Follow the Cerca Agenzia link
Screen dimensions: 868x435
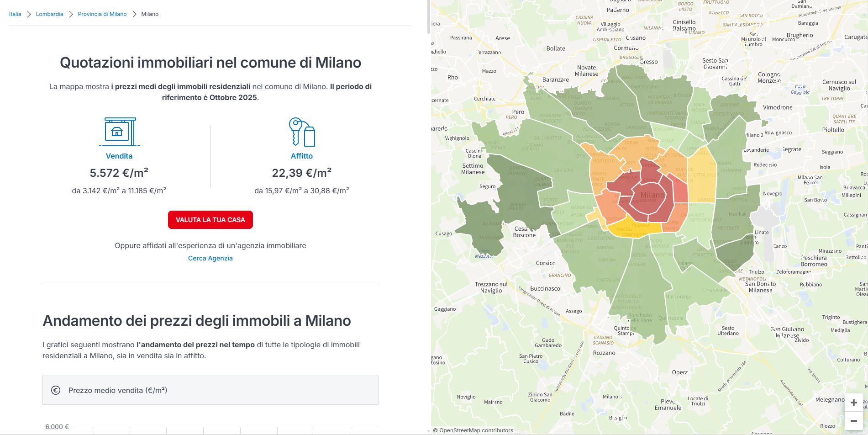click(210, 258)
